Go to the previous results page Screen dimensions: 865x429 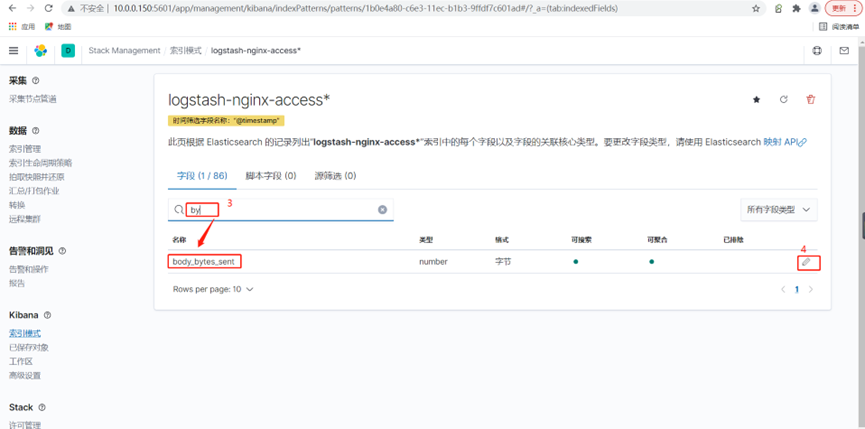[783, 289]
